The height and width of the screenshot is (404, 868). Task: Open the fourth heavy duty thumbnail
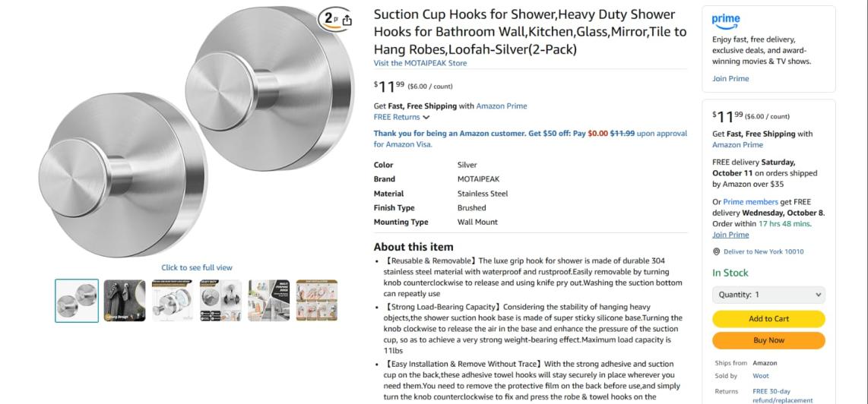click(220, 301)
